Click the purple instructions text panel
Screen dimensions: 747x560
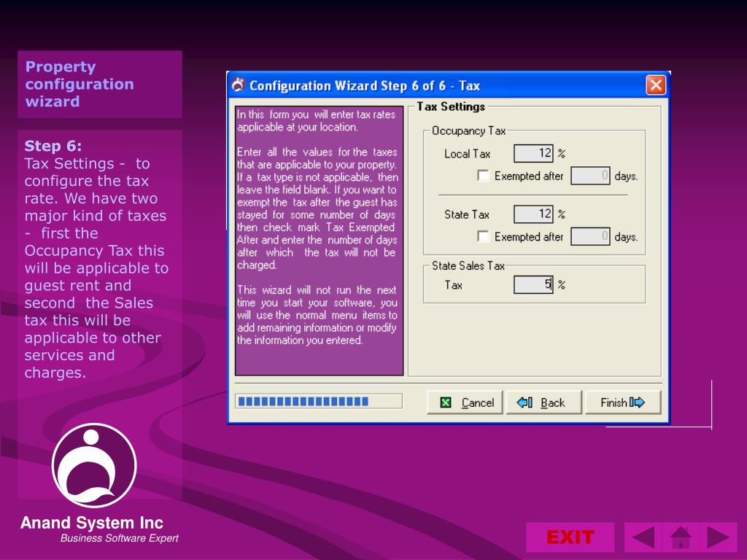(320, 241)
